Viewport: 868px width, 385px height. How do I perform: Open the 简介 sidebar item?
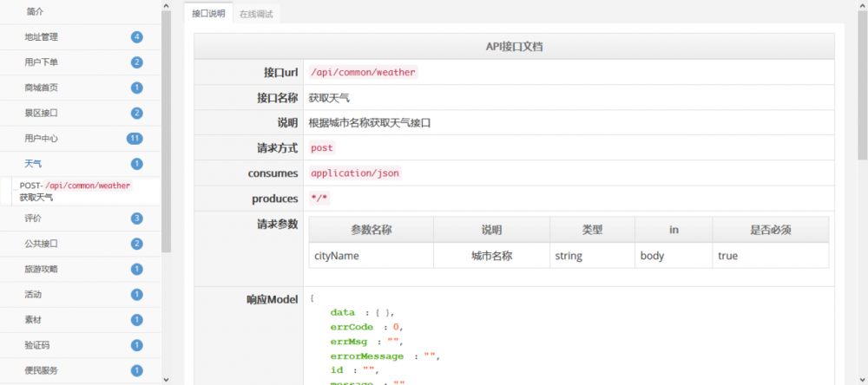click(x=80, y=11)
